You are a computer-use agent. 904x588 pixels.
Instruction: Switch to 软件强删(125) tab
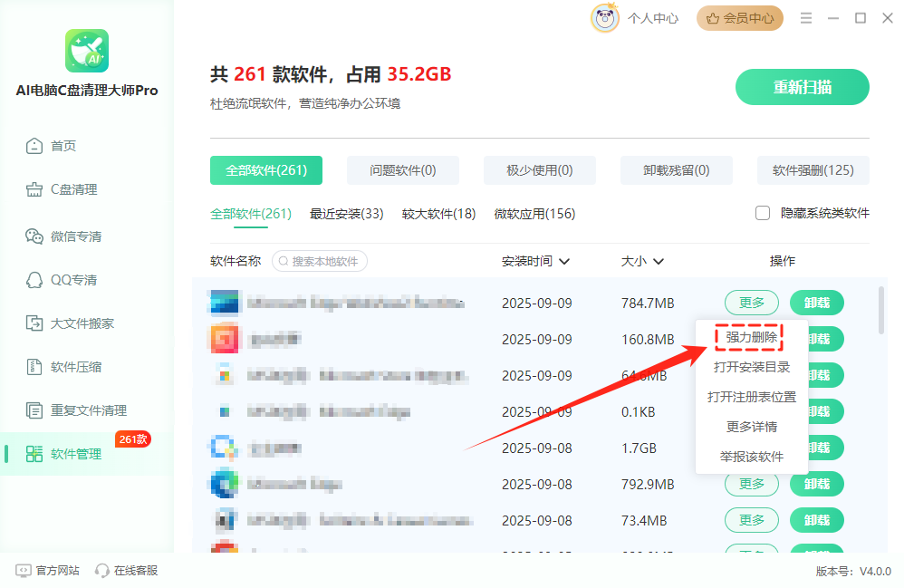tap(813, 170)
